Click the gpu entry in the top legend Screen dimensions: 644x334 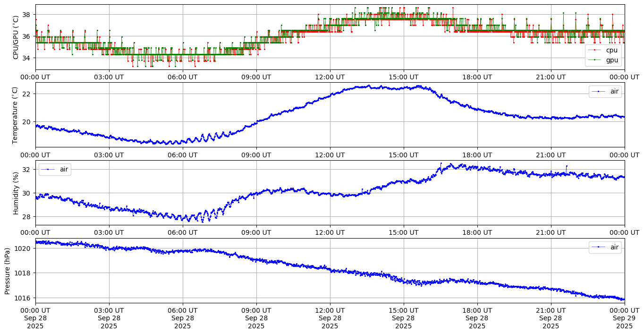tap(612, 60)
